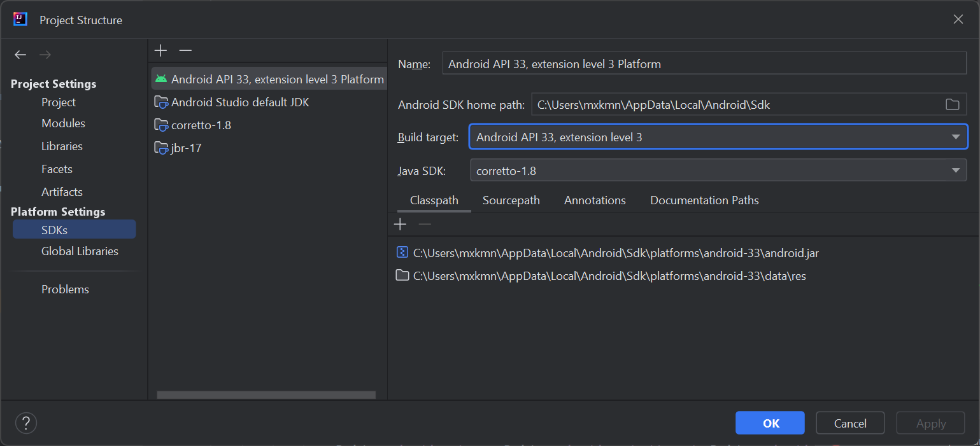The width and height of the screenshot is (980, 446).
Task: Select Android Studio default JDK entry
Action: [x=269, y=102]
